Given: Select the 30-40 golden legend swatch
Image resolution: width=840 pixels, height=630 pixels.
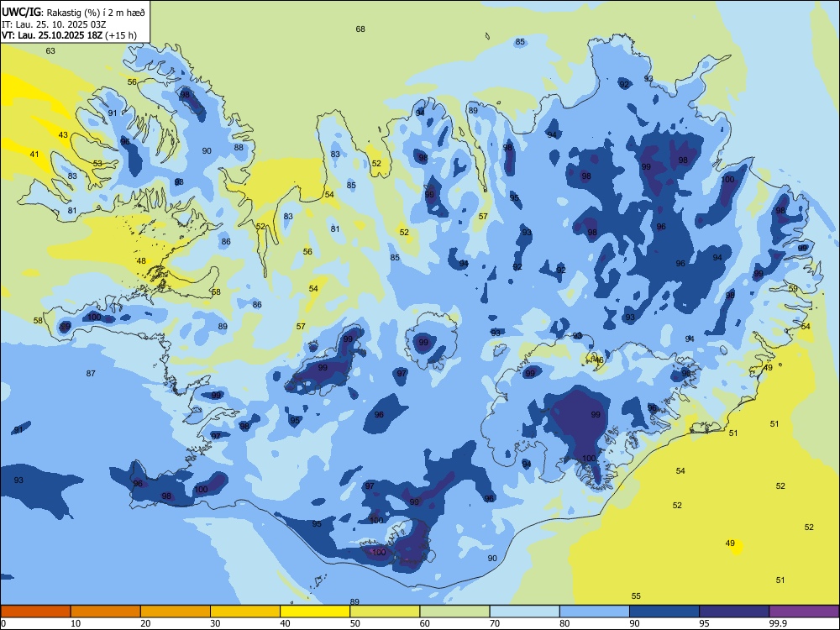Looking at the screenshot, I should (x=245, y=612).
